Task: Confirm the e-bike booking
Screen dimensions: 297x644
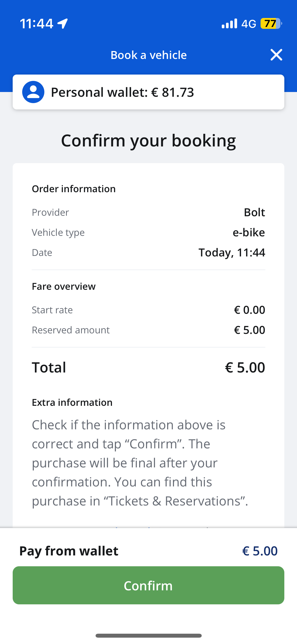Action: click(148, 585)
